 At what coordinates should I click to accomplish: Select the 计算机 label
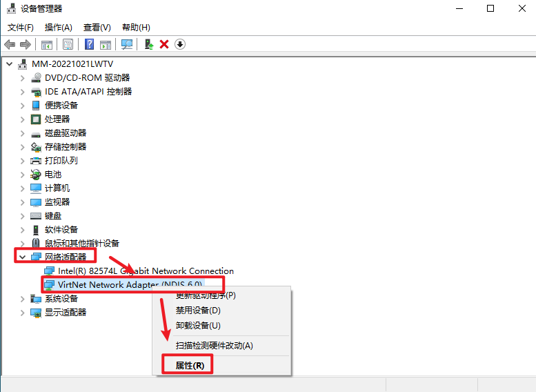click(57, 188)
